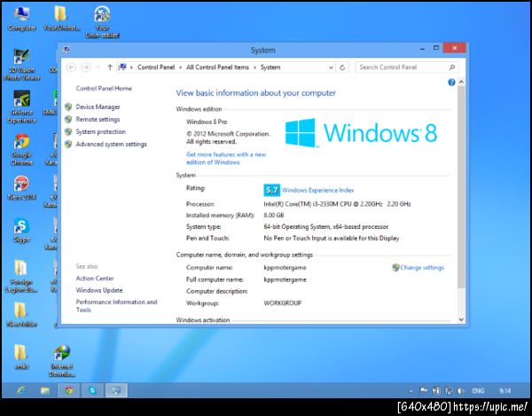Open the New folder desktop icon

(21, 315)
